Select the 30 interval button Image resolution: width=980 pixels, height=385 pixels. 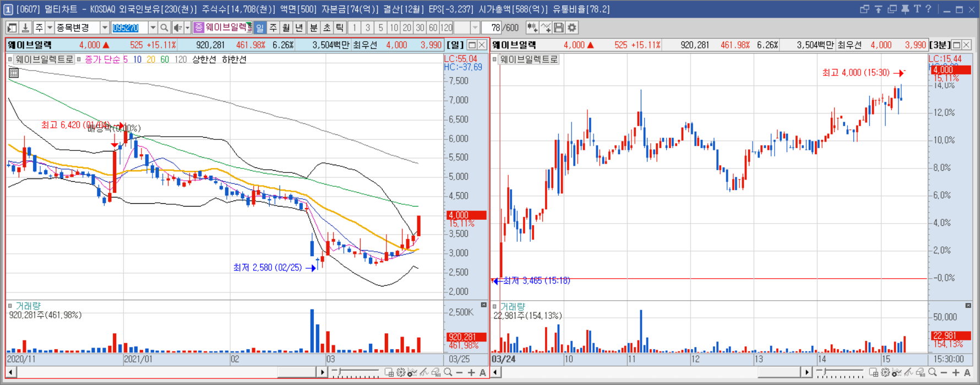pos(420,28)
